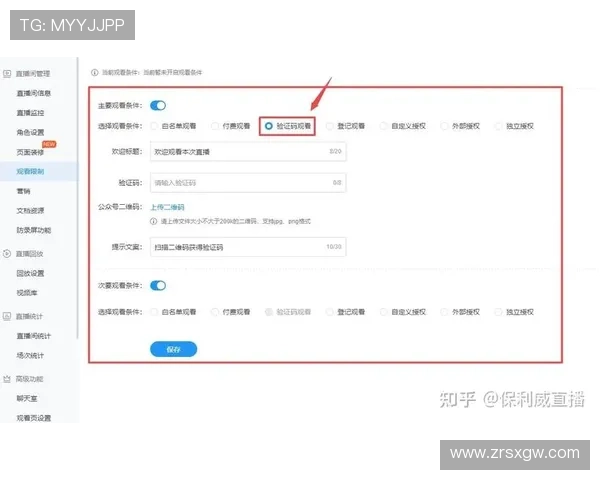Expand the 直播回放 sidebar section
This screenshot has width=600, height=480.
click(29, 253)
